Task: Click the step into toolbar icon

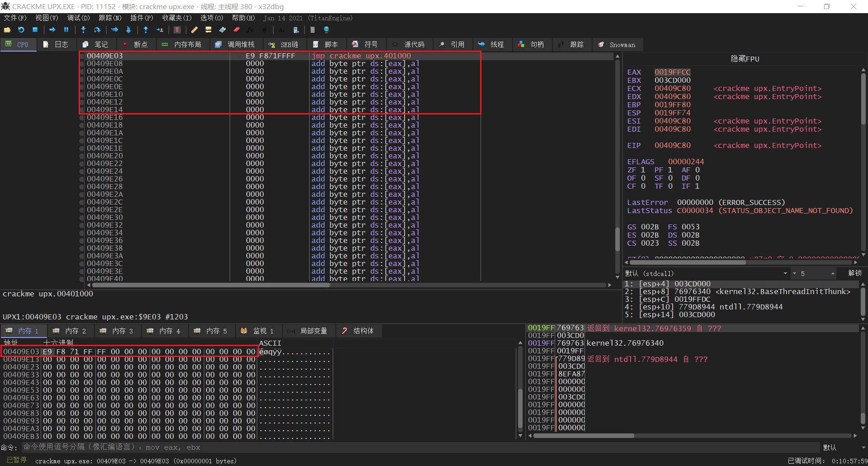Action: tap(83, 30)
